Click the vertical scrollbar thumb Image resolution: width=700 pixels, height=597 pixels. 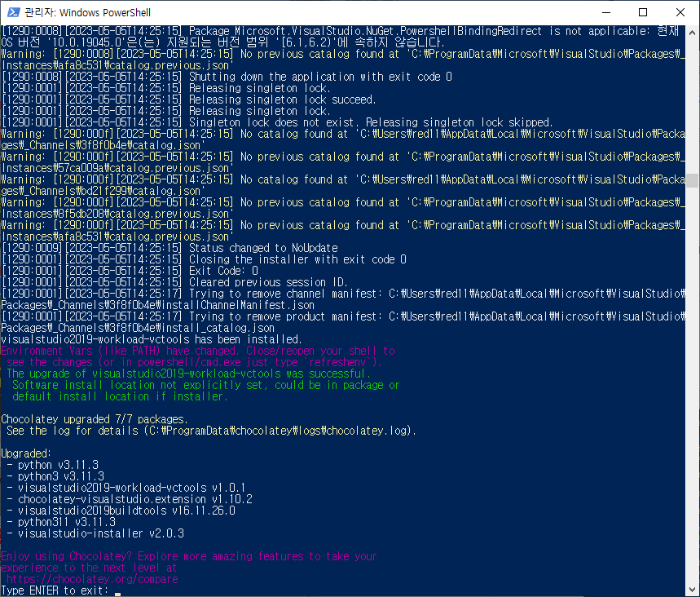(x=692, y=180)
